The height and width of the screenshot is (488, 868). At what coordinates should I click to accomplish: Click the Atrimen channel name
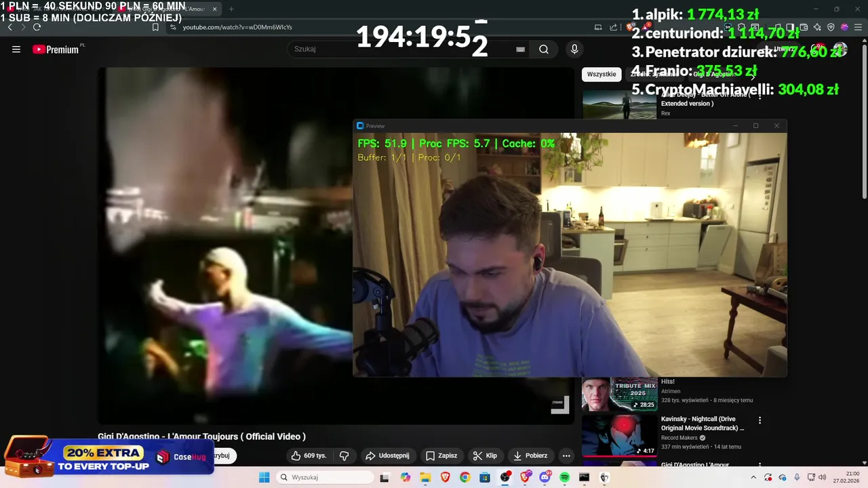671,391
